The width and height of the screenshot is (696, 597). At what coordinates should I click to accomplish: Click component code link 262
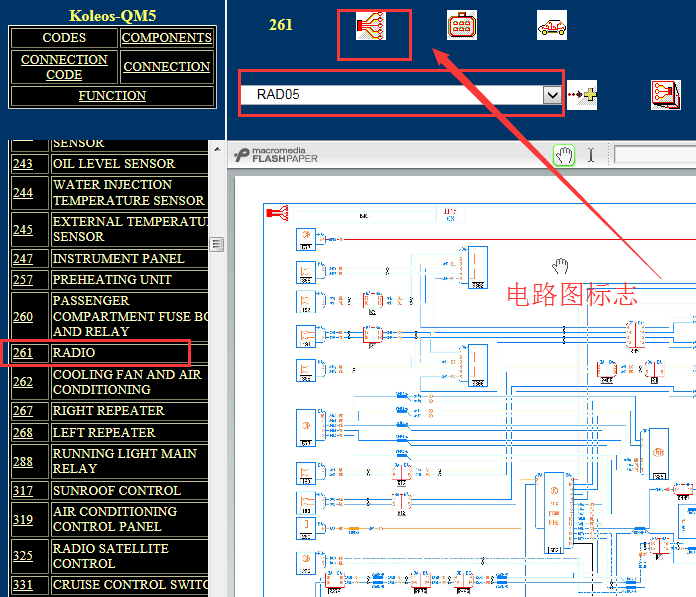pos(23,382)
